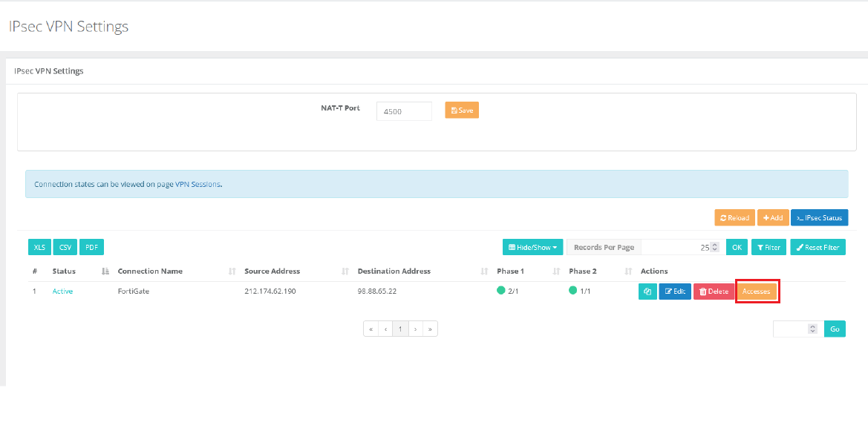Export table as XLS
This screenshot has width=868, height=428.
pos(39,247)
